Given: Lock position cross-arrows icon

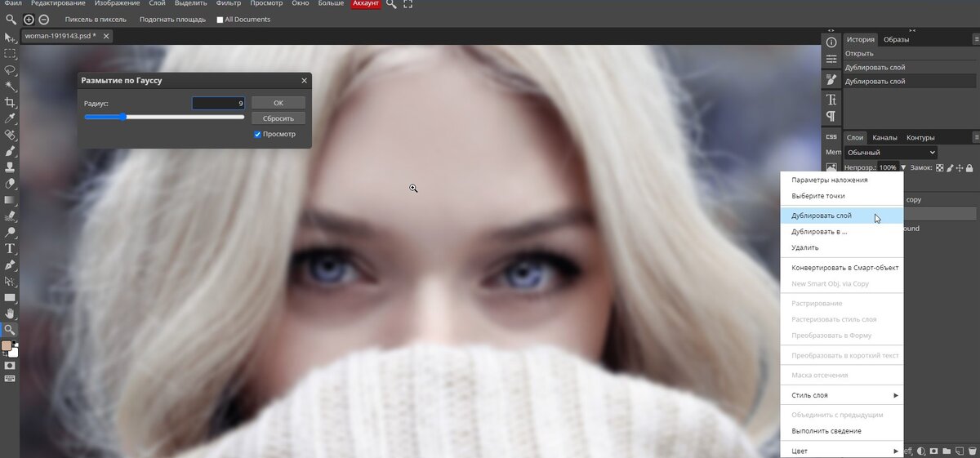Looking at the screenshot, I should 959,167.
